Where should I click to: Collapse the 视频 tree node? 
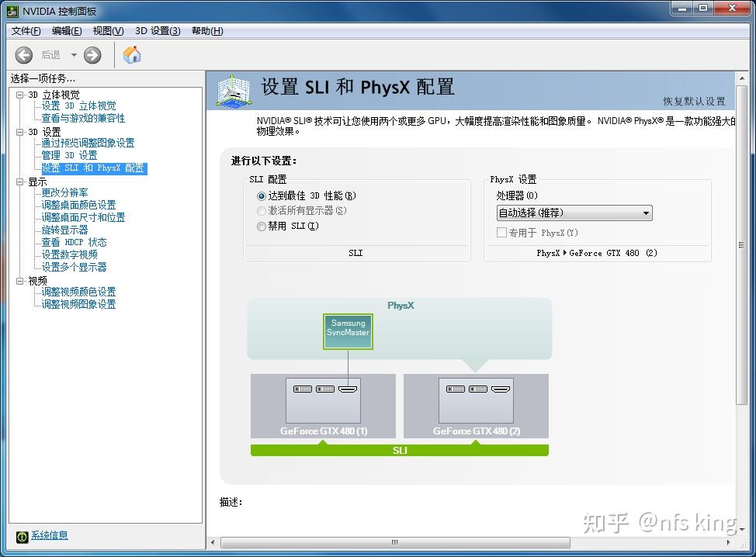19,281
